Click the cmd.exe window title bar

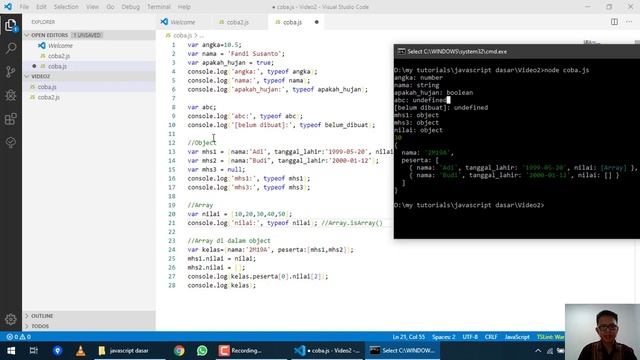click(x=517, y=51)
